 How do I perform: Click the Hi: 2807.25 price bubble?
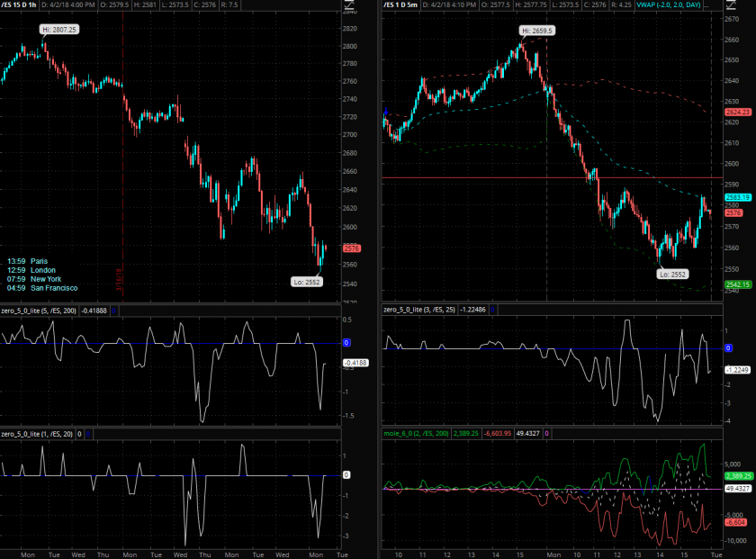tap(59, 30)
